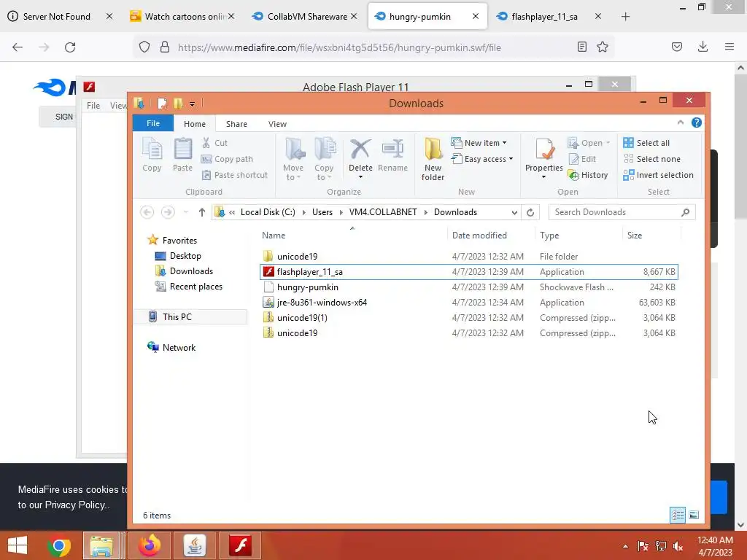Click the Copy path command
The width and height of the screenshot is (747, 560).
tap(228, 159)
